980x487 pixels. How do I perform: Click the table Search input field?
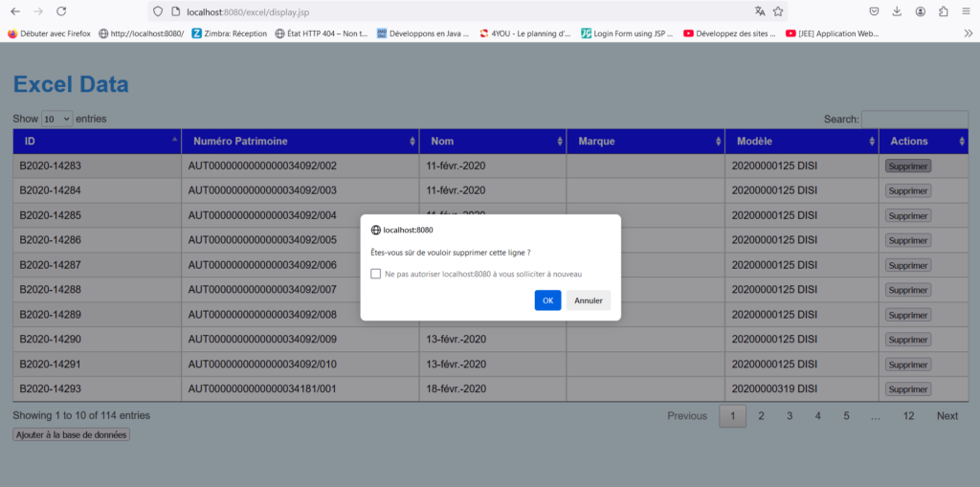(x=914, y=119)
